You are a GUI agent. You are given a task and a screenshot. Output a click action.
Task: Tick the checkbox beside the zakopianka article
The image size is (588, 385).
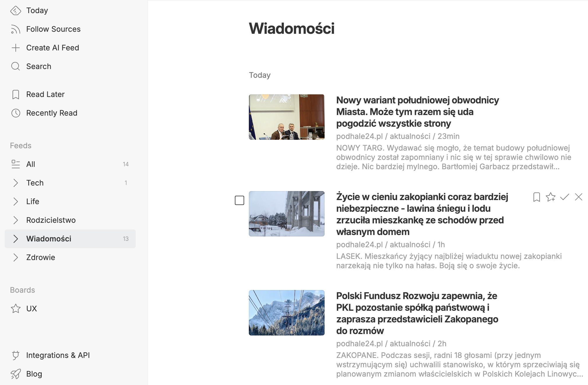(240, 201)
